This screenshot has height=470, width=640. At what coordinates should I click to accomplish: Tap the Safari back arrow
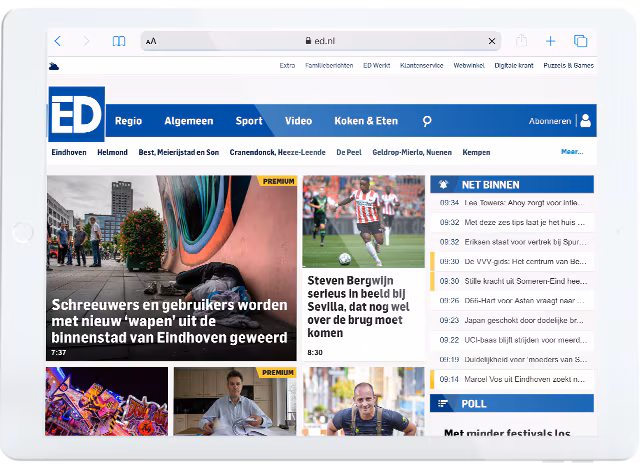58,41
